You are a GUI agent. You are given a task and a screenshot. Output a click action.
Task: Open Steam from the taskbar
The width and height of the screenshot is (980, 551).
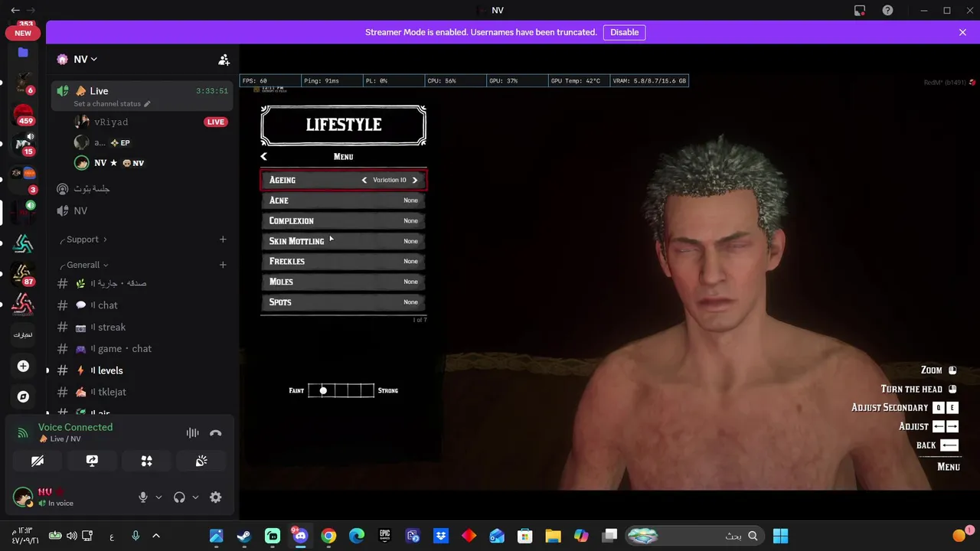point(244,536)
